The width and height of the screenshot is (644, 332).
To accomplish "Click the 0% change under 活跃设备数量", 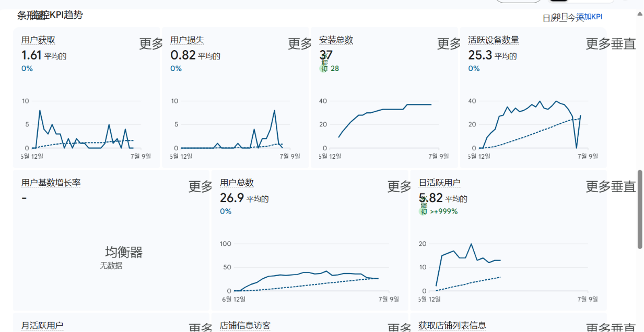I will 474,68.
